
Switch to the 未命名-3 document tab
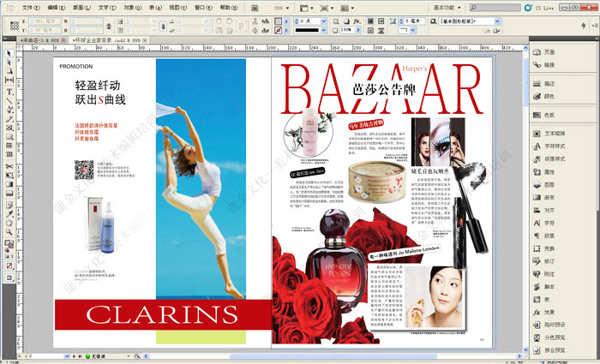pos(41,40)
